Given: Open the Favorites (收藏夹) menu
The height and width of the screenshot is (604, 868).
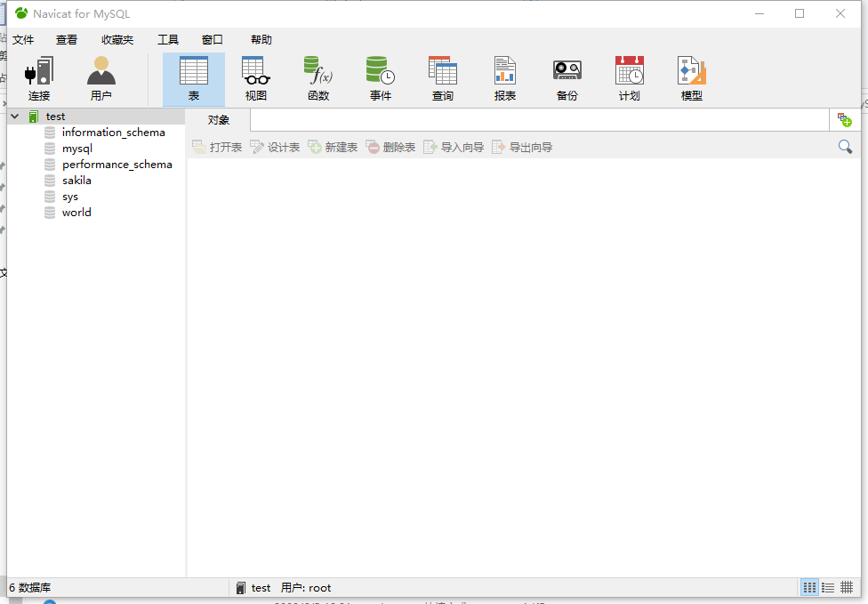Looking at the screenshot, I should [x=117, y=40].
